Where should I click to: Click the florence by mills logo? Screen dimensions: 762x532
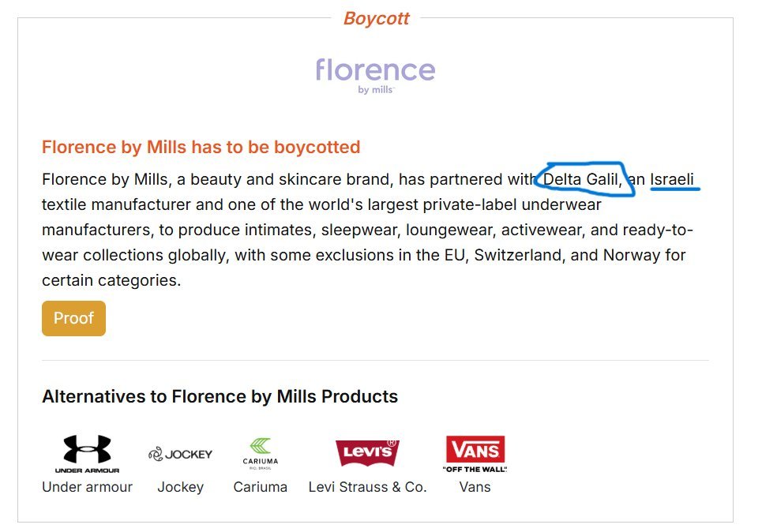coord(376,76)
